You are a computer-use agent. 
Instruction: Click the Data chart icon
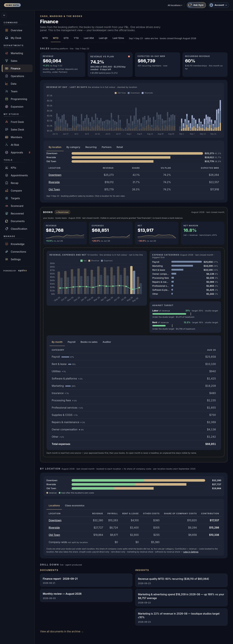7,84
